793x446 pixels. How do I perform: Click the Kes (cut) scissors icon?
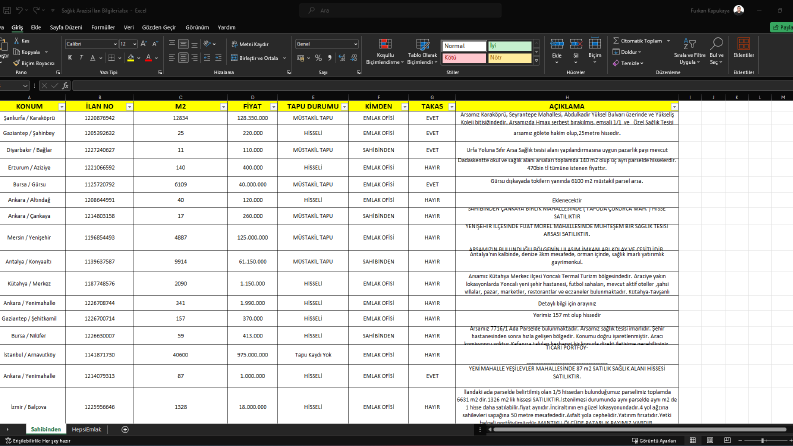(x=17, y=41)
